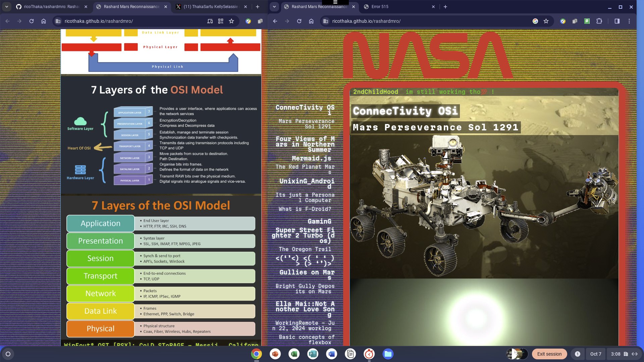Click the green P extension icon in the right toolbar
The width and height of the screenshot is (644, 362).
[x=587, y=21]
